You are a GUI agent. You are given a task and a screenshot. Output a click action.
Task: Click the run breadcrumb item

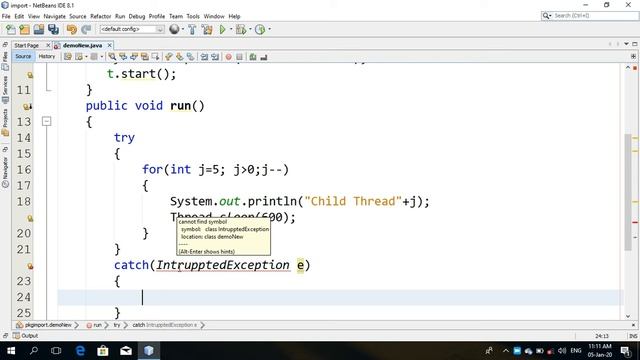94,325
